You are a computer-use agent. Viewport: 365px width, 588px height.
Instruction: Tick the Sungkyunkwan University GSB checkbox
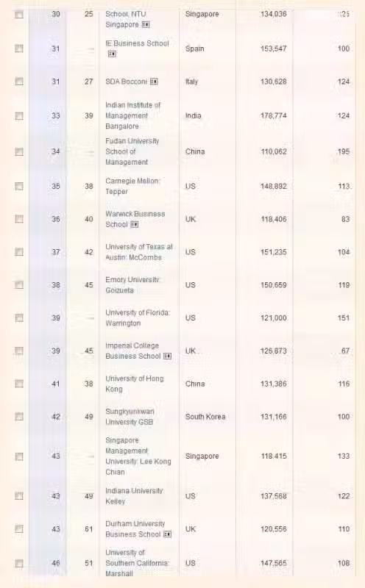(19, 417)
